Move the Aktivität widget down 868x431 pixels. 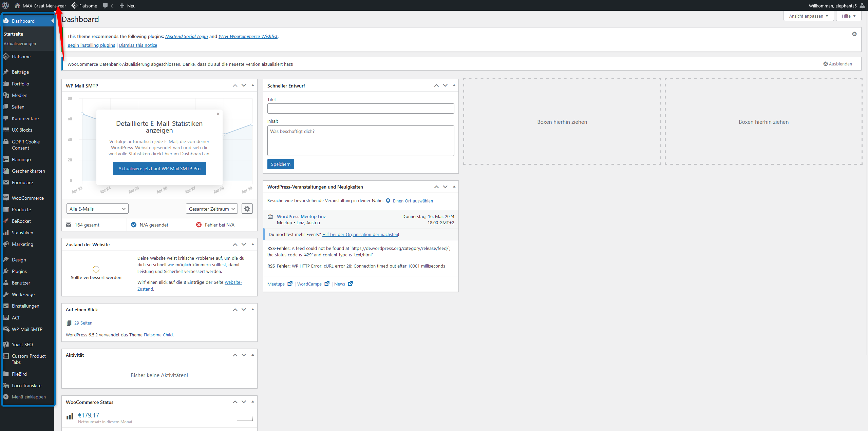point(244,355)
